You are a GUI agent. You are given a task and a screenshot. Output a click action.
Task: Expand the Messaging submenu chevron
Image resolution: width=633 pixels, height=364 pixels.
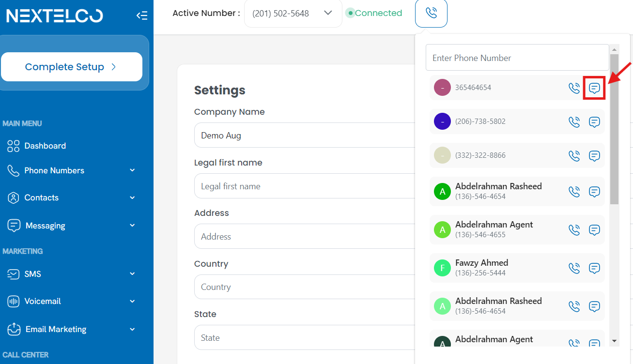coord(132,226)
